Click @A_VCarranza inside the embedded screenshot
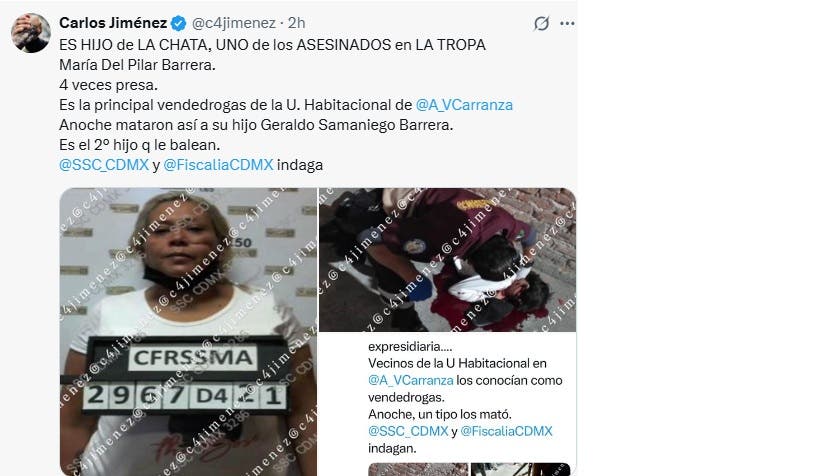 tap(411, 380)
